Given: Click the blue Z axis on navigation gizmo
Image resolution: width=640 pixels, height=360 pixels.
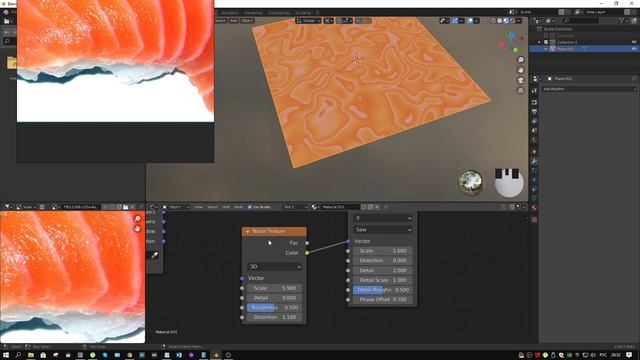Looking at the screenshot, I should point(512,36).
